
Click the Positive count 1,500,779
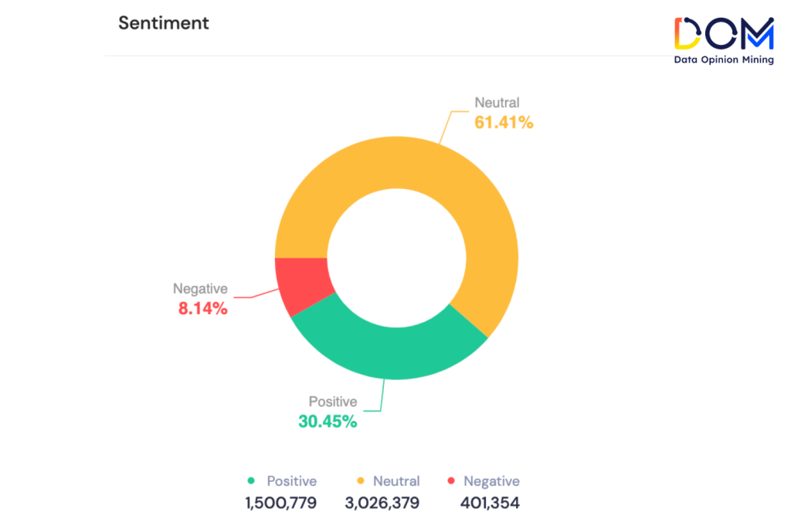[x=280, y=503]
